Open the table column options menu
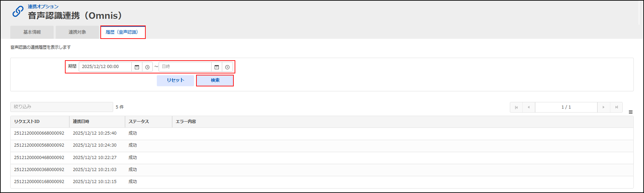Viewport: 644px width, 193px height. click(631, 112)
